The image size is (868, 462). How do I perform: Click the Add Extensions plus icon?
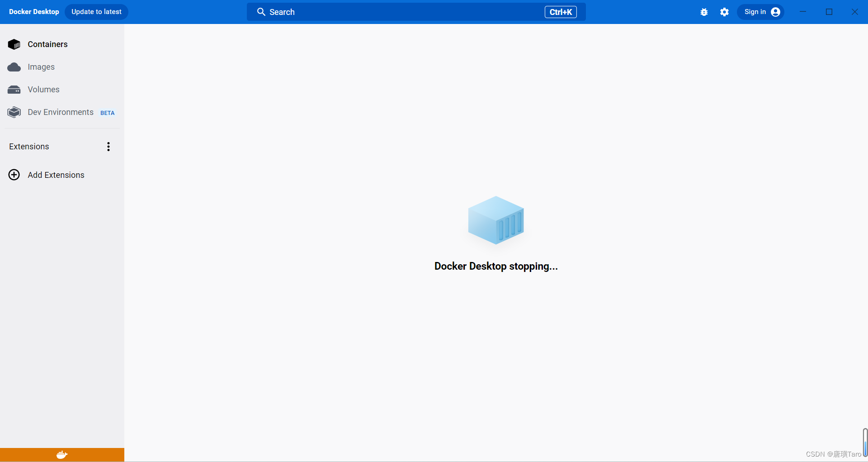[x=14, y=175]
